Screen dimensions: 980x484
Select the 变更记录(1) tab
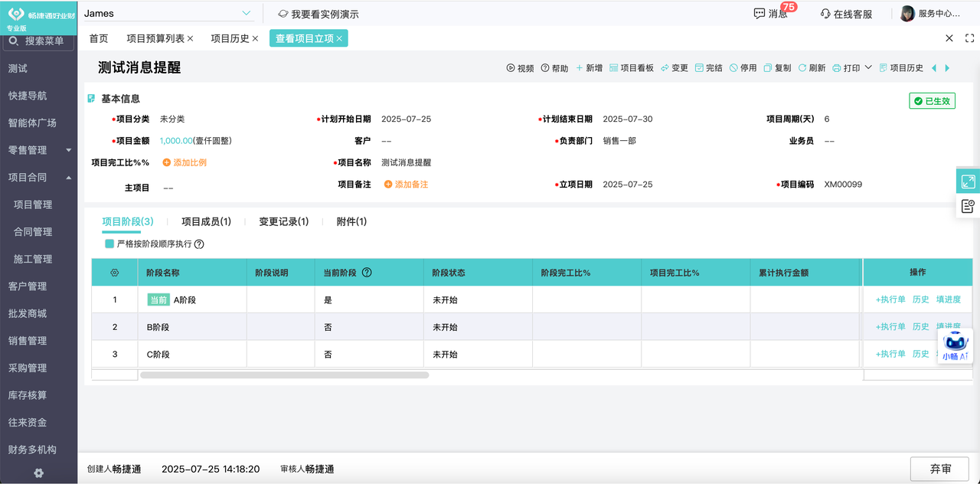pos(283,221)
